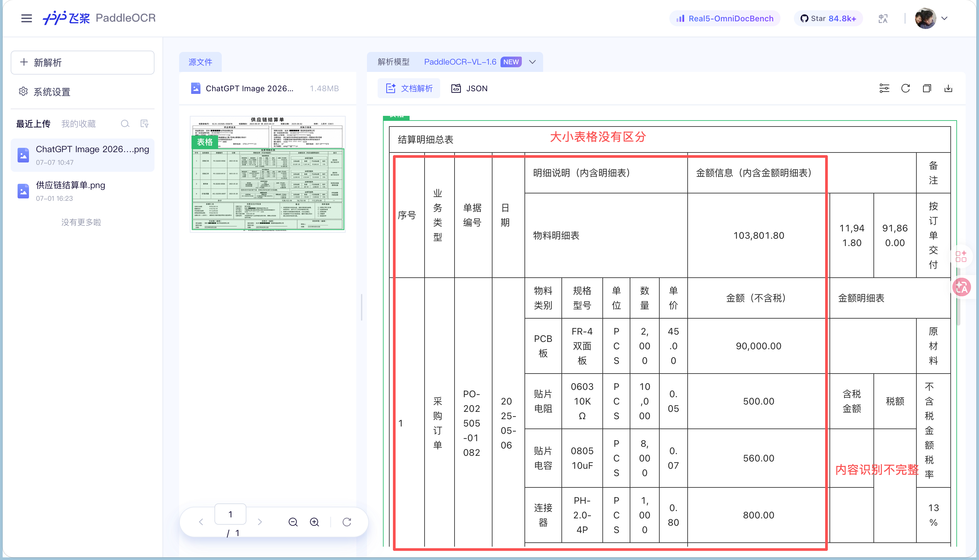This screenshot has width=979, height=560.
Task: Select the 最近上传 tab
Action: (33, 124)
